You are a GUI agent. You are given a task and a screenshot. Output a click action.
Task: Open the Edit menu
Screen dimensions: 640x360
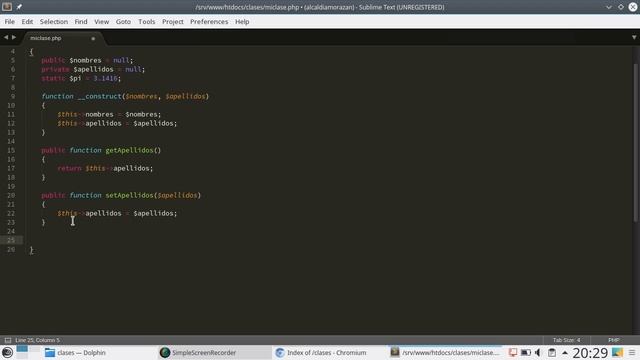27,22
